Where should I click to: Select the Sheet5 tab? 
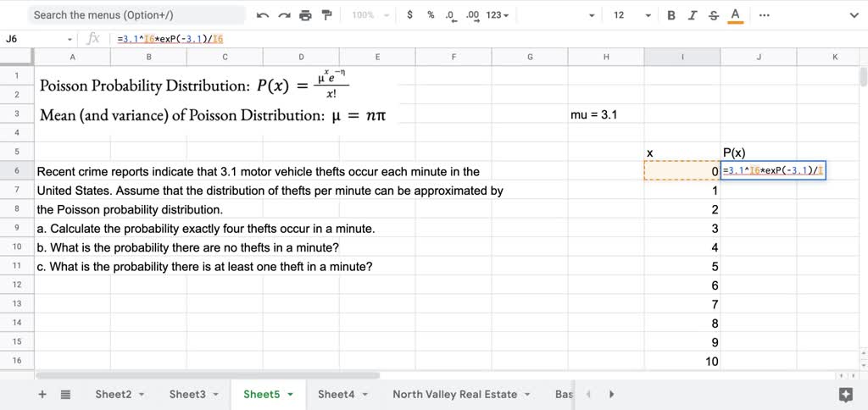click(x=262, y=395)
